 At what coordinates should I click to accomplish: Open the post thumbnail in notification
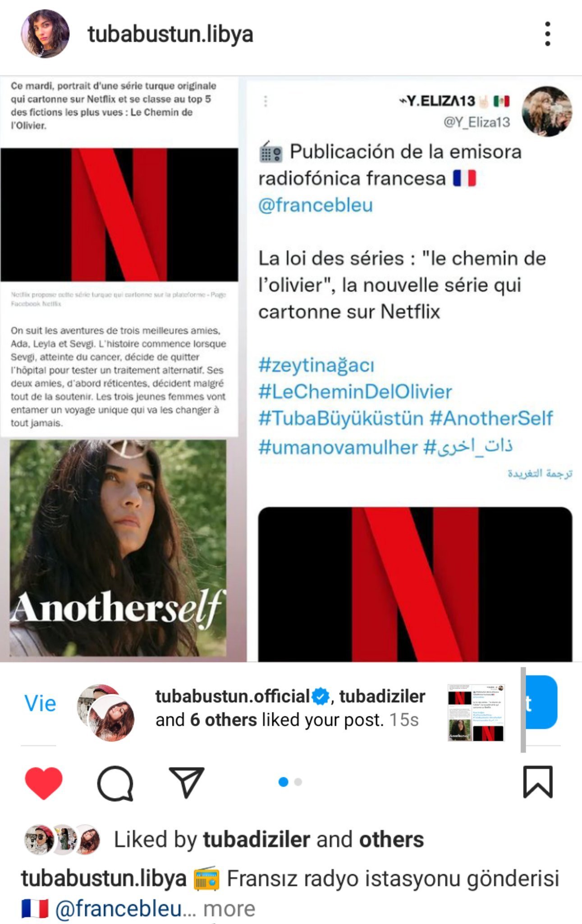[476, 713]
